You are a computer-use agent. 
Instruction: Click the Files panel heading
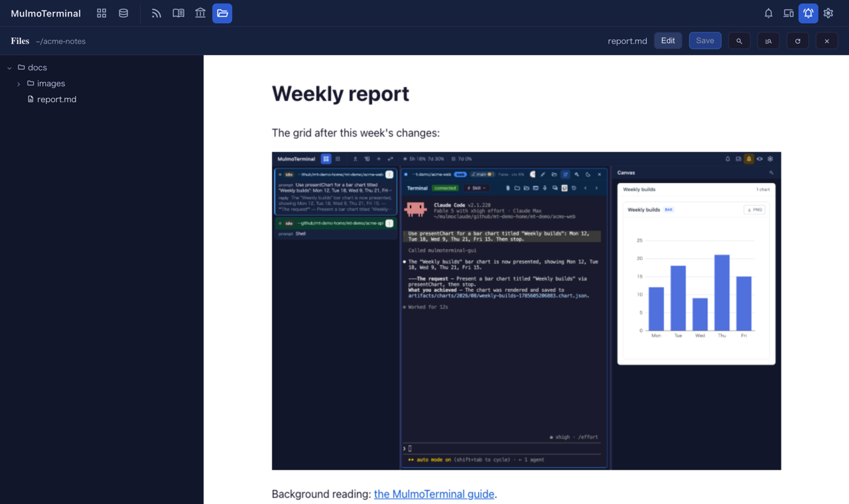click(x=20, y=41)
